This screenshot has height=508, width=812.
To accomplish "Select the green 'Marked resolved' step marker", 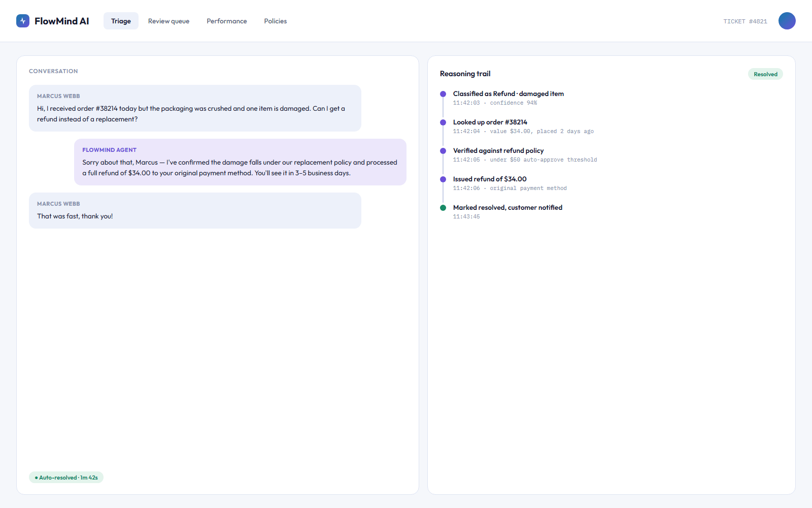I will coord(443,208).
